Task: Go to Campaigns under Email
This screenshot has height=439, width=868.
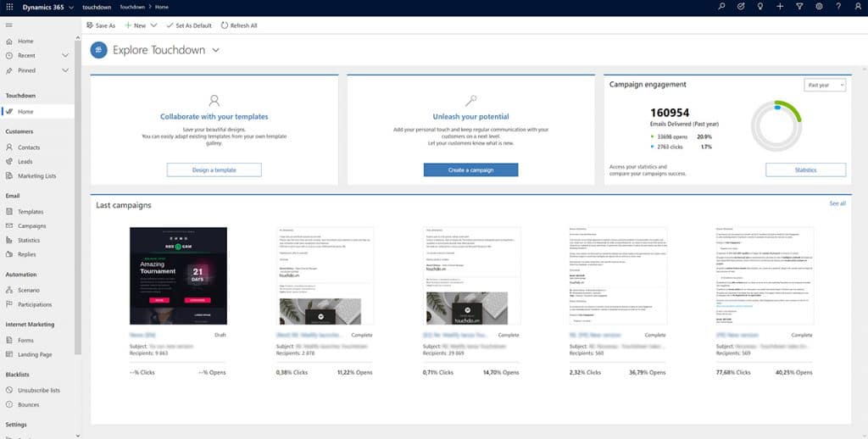Action: (32, 226)
